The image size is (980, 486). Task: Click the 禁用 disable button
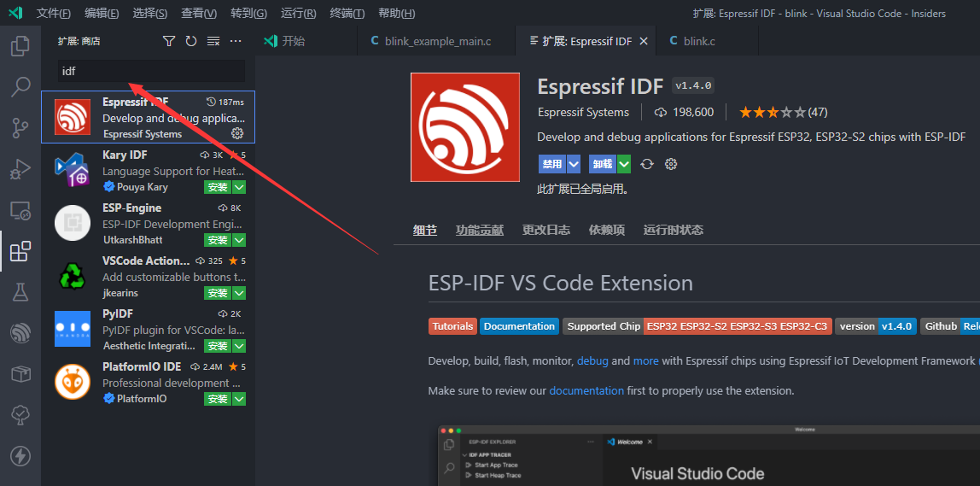click(551, 165)
